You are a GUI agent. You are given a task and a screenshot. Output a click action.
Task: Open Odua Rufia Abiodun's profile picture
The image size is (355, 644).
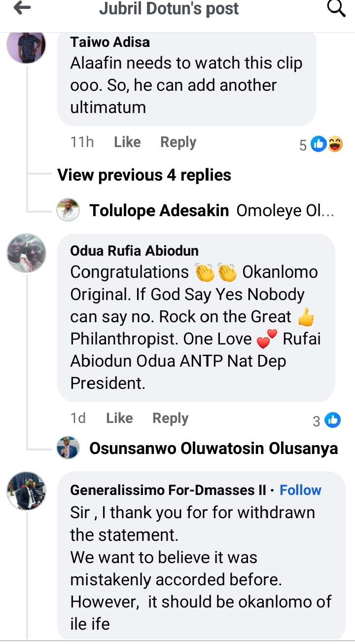(26, 254)
